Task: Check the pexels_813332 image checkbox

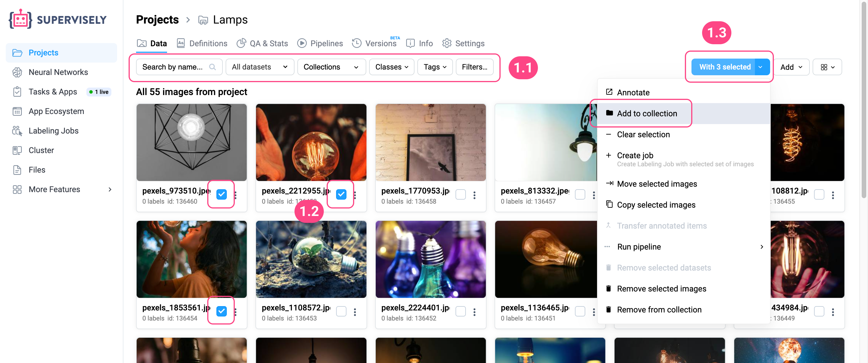Action: (x=580, y=194)
